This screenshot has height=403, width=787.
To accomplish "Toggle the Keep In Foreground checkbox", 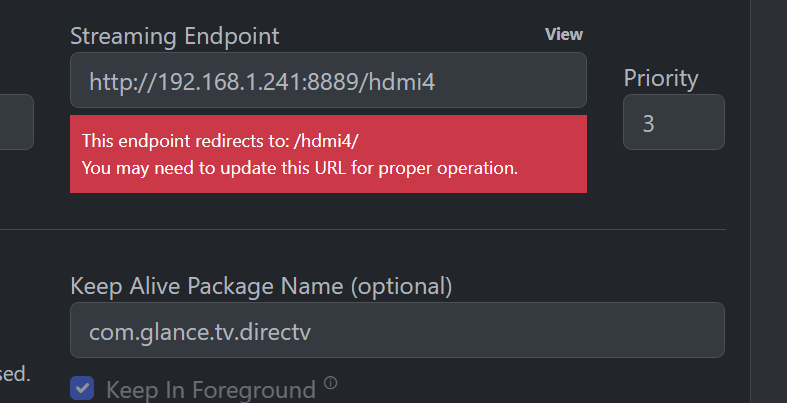I will [83, 389].
